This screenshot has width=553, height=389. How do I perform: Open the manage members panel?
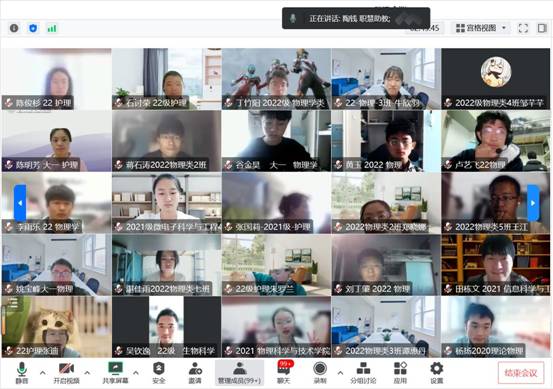pyautogui.click(x=239, y=372)
